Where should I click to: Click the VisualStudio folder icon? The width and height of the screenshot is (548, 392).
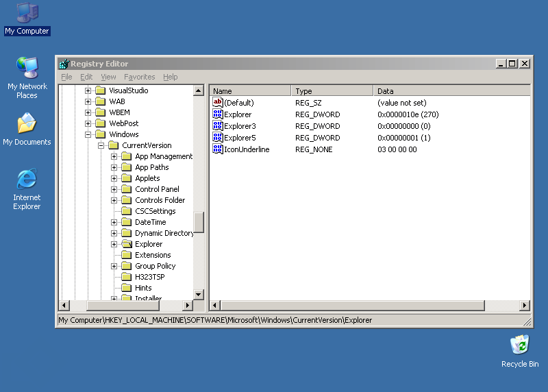[x=101, y=90]
